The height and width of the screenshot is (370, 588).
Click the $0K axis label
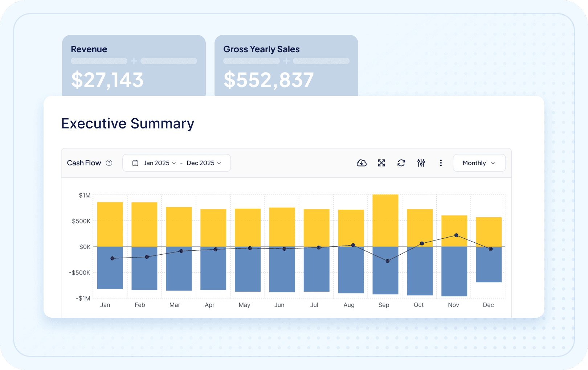tap(85, 247)
